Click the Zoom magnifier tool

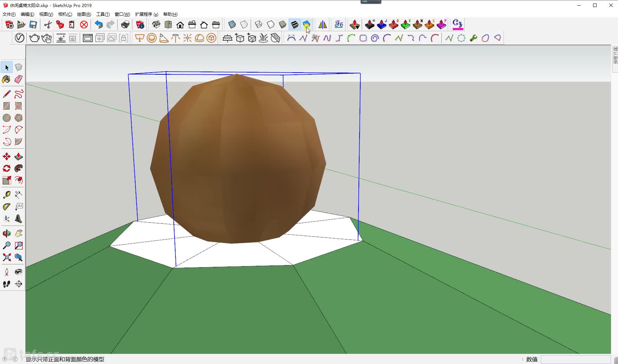7,245
